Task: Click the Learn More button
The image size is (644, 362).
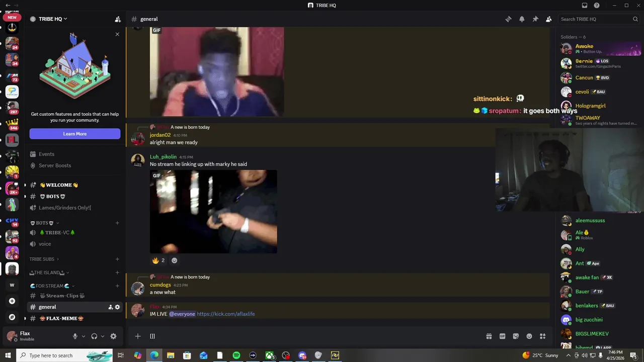Action: tap(75, 134)
